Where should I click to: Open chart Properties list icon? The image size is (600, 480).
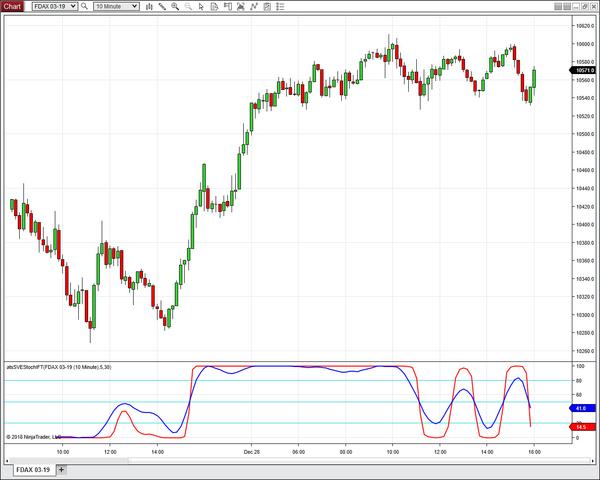[280, 7]
